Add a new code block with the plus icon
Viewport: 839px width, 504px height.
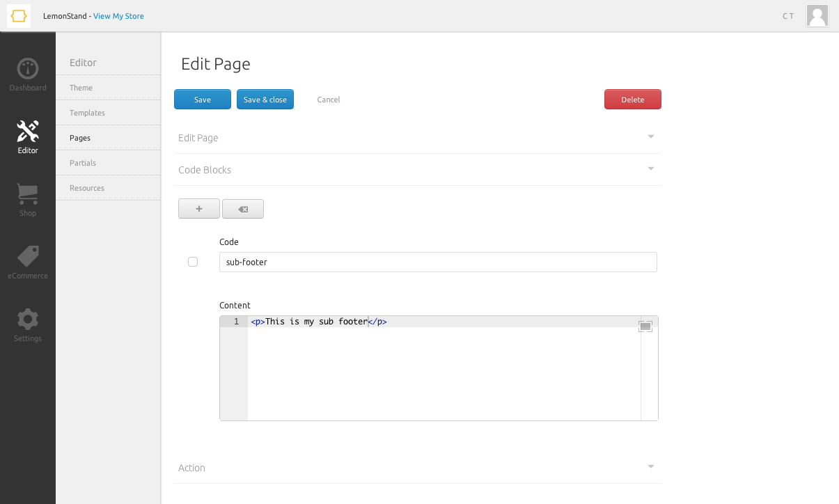198,208
